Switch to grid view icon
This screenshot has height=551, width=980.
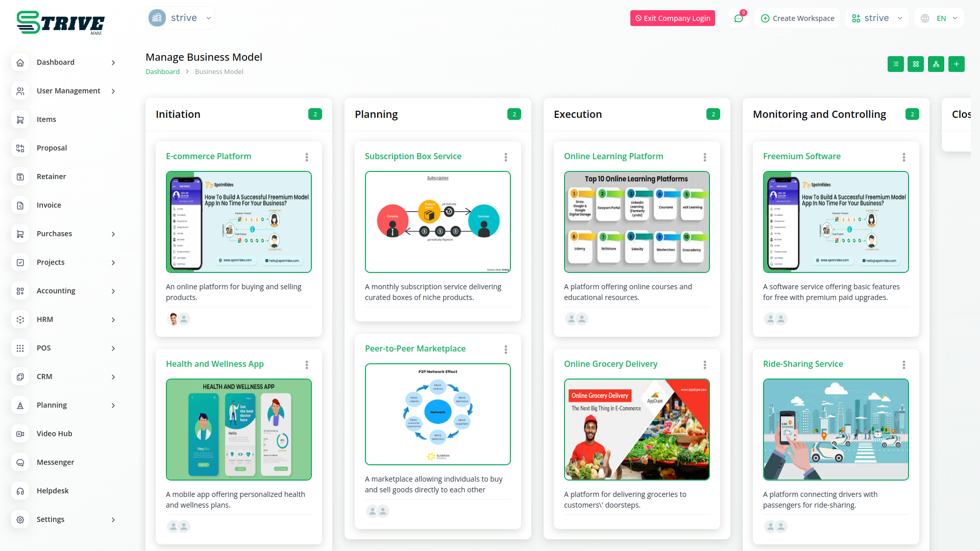click(x=916, y=64)
